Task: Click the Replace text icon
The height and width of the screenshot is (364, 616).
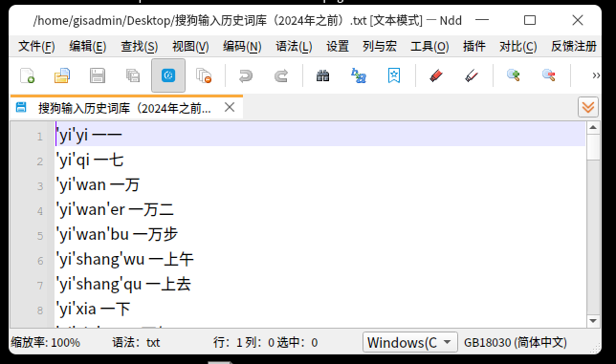Action: point(359,75)
